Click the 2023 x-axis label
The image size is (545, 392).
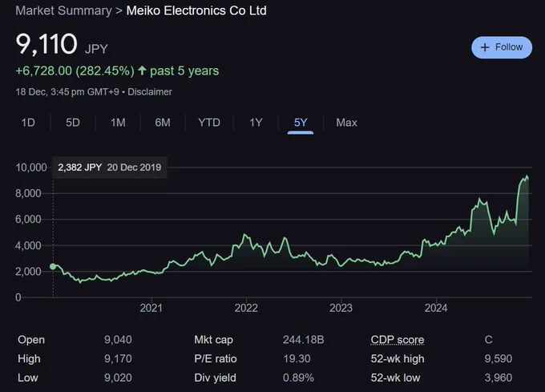[341, 308]
